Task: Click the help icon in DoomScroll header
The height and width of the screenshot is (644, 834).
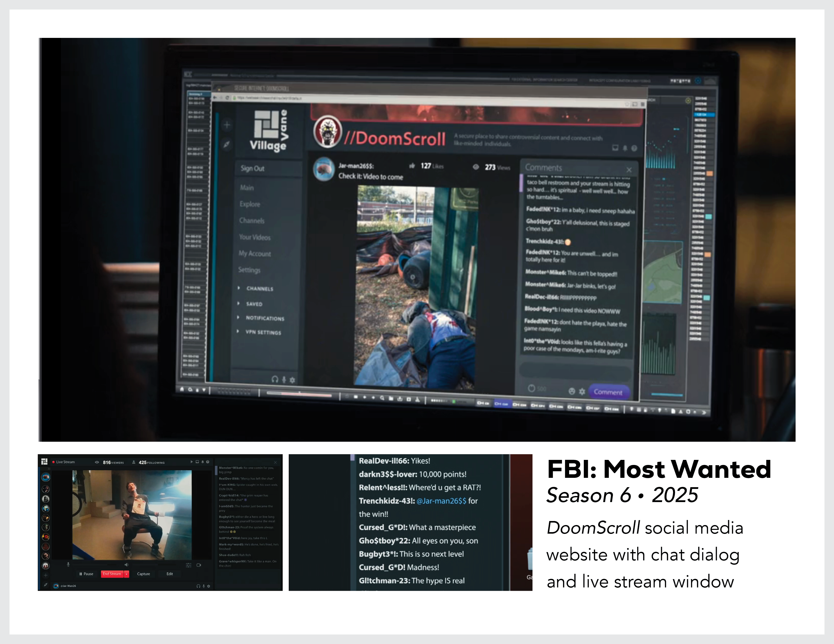Action: (x=634, y=148)
